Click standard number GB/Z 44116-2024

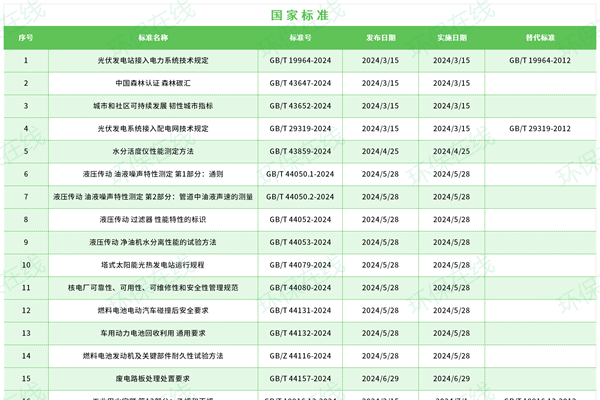(300, 355)
